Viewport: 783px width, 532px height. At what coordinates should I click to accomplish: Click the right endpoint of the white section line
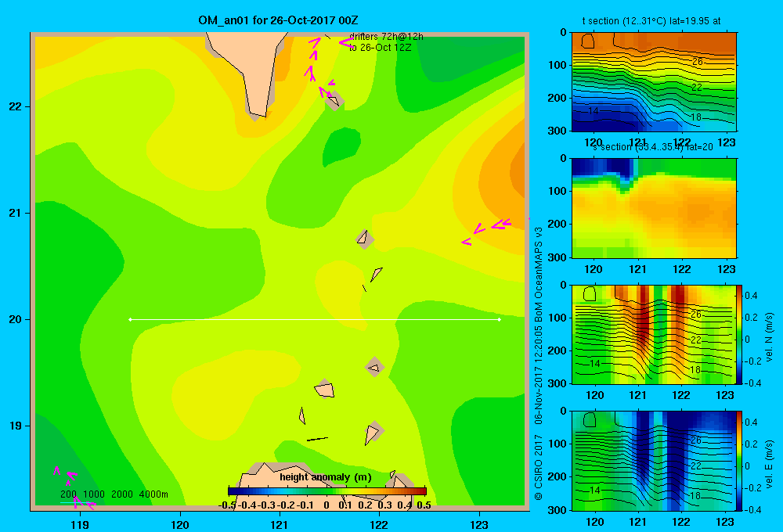[x=499, y=319]
